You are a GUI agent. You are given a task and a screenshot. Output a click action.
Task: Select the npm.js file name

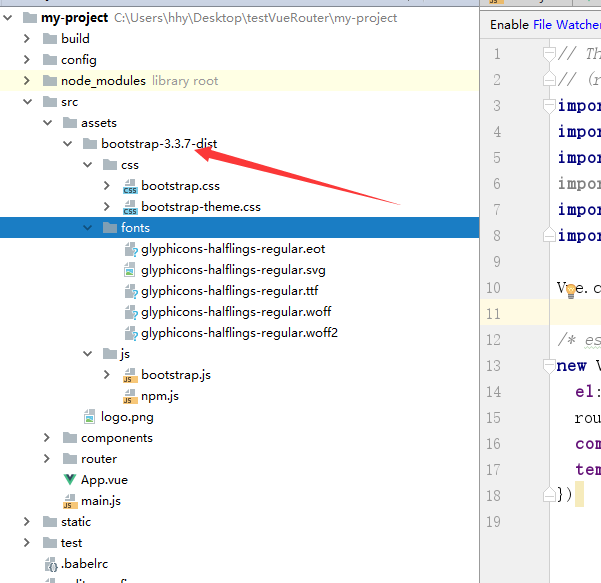click(160, 396)
